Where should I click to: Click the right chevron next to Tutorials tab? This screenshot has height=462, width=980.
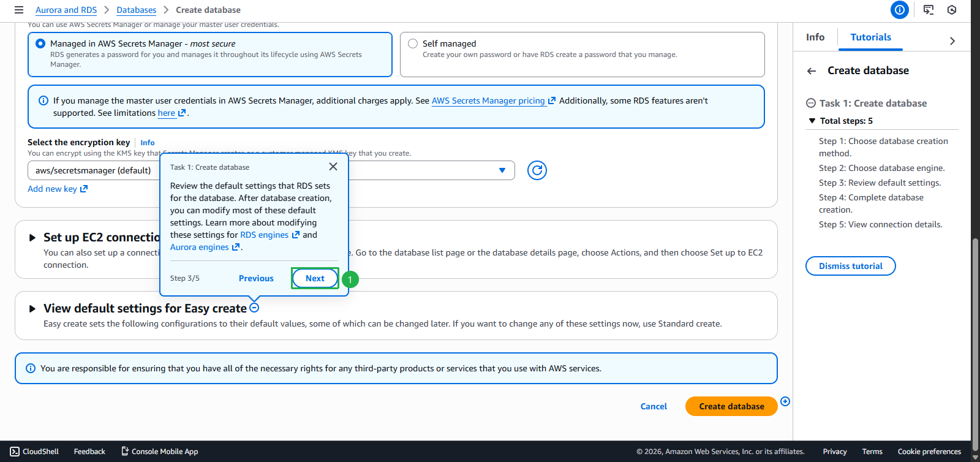coord(952,41)
